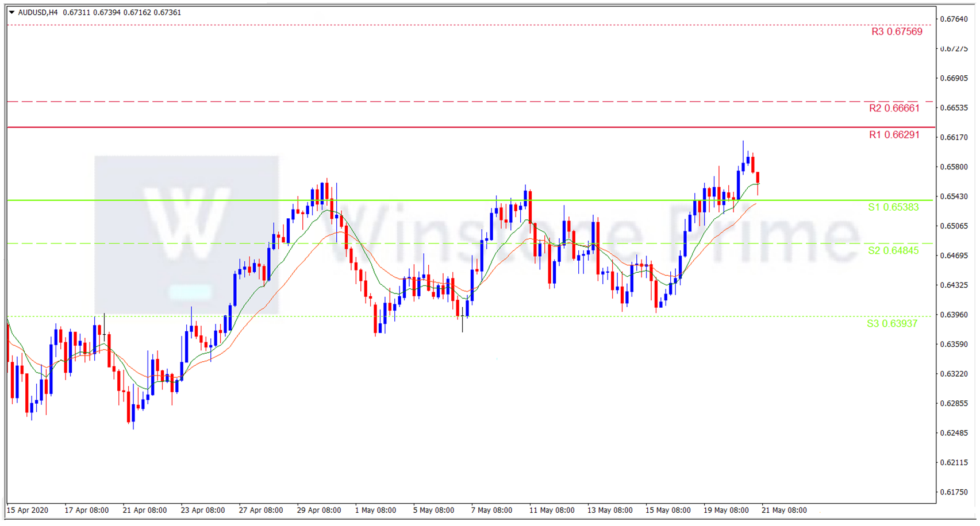This screenshot has width=980, height=526.
Task: Click the R2 0.66661 resistance label
Action: tap(894, 108)
